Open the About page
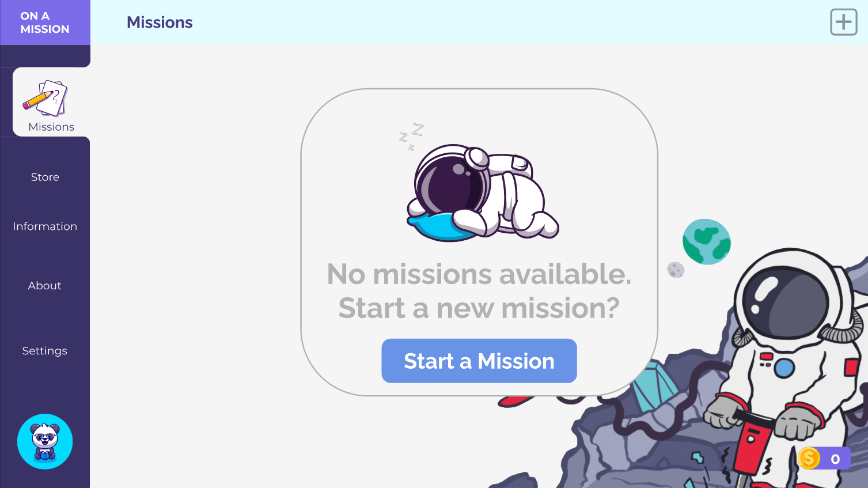 45,286
